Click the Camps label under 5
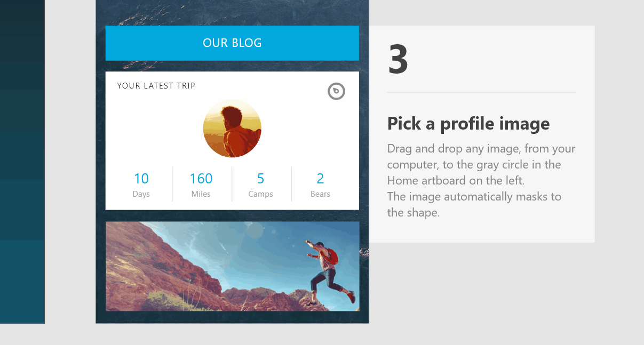The image size is (644, 345). tap(260, 194)
